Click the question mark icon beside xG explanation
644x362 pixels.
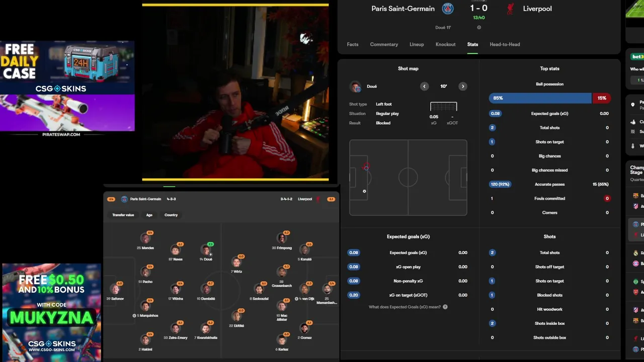(x=445, y=307)
